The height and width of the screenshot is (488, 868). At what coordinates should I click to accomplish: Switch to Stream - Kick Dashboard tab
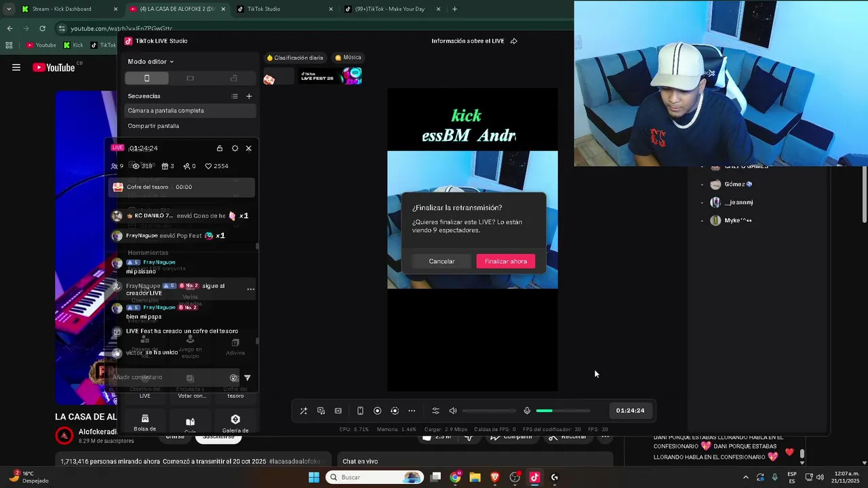click(x=70, y=9)
